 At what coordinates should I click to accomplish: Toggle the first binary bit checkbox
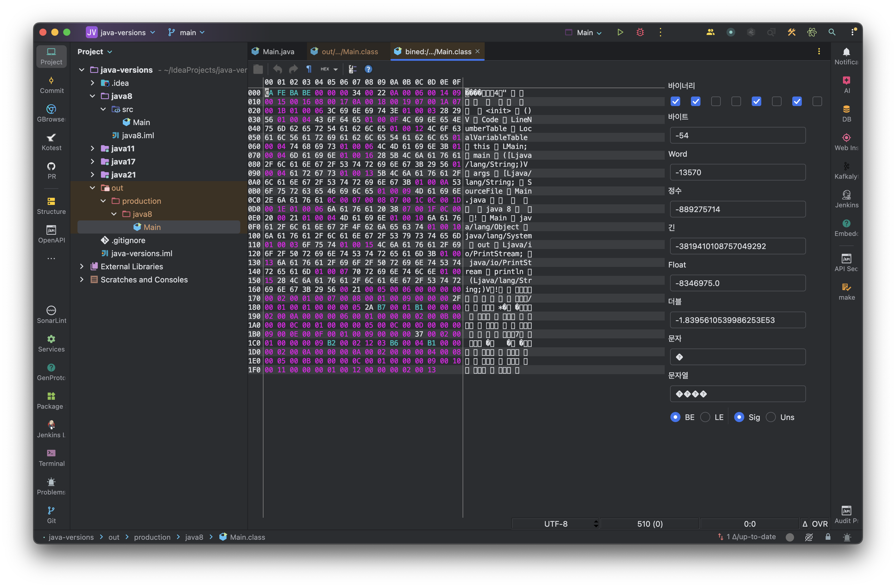tap(675, 102)
